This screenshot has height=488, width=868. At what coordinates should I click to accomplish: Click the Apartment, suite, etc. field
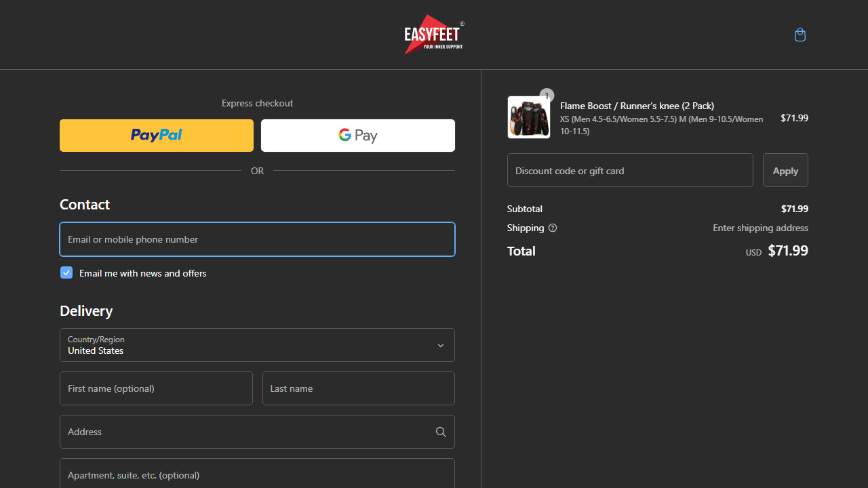[257, 473]
